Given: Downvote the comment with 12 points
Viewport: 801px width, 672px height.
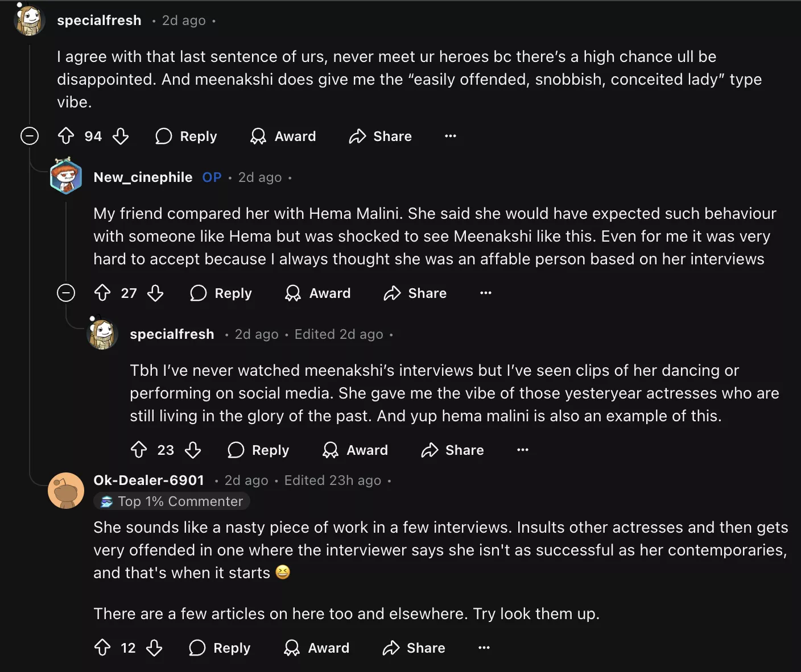Looking at the screenshot, I should (x=154, y=648).
